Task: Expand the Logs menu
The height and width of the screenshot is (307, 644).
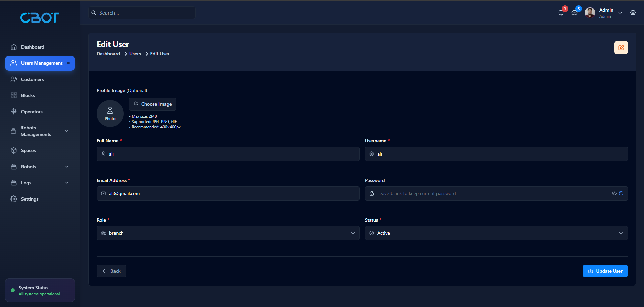Action: [40, 183]
